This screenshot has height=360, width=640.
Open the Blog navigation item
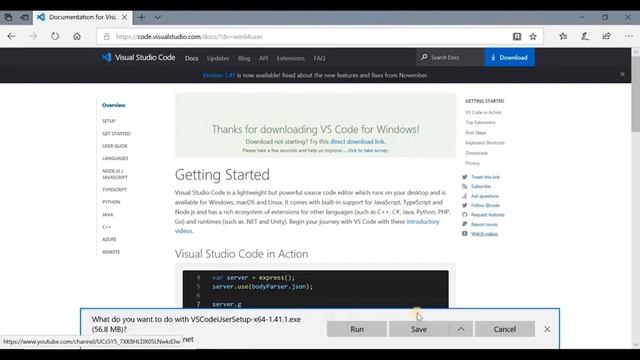244,58
